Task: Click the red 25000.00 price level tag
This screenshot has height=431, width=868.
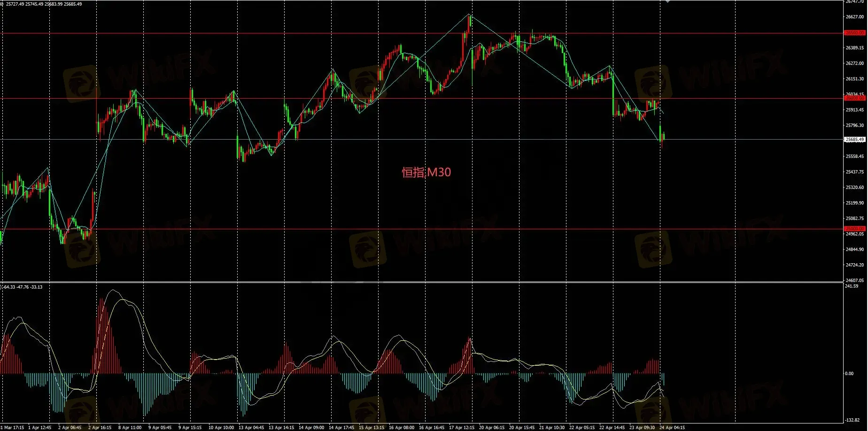Action: tap(854, 229)
